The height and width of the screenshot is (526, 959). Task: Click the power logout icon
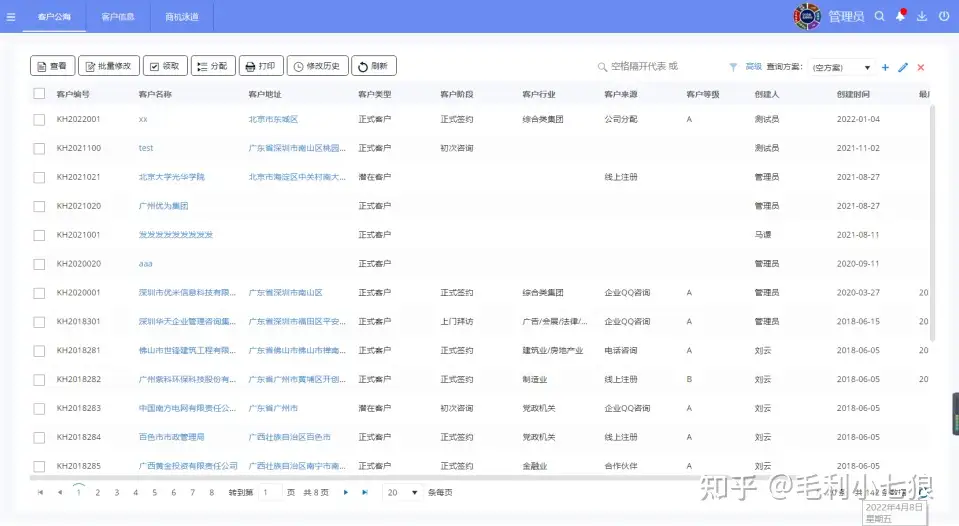click(x=944, y=17)
